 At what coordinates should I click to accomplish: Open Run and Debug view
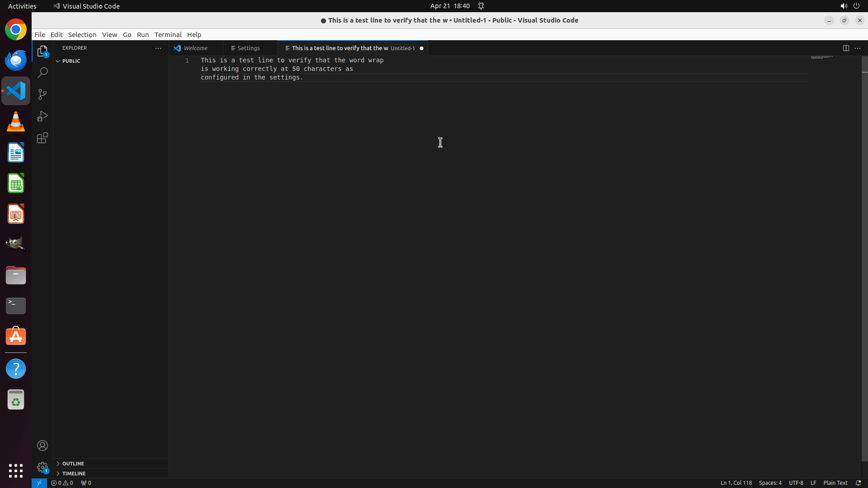coord(42,116)
